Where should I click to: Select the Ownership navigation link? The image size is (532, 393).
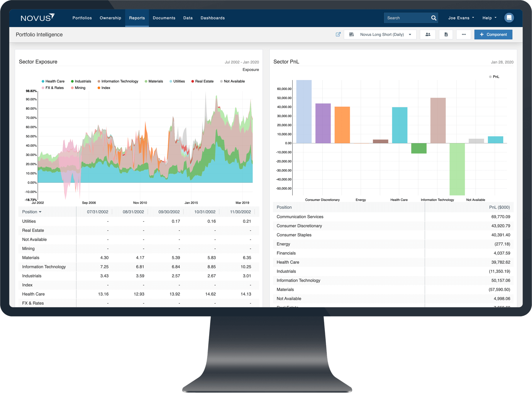click(x=110, y=18)
